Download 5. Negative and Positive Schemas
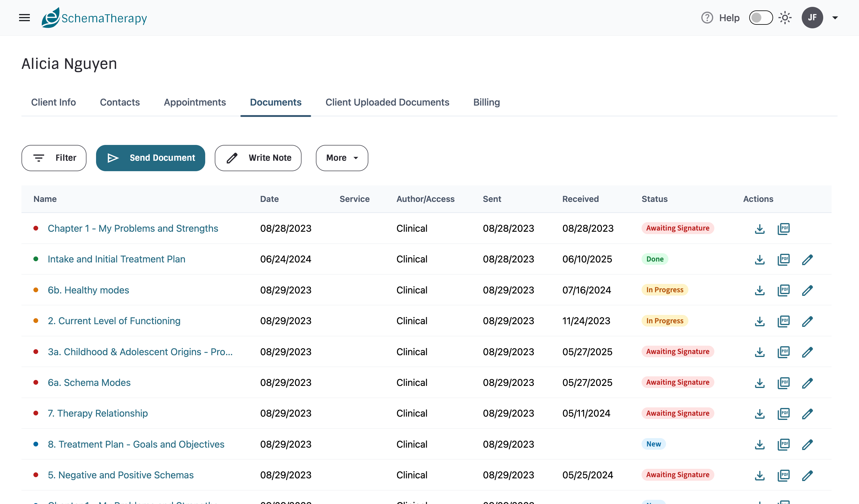The image size is (859, 504). point(759,475)
